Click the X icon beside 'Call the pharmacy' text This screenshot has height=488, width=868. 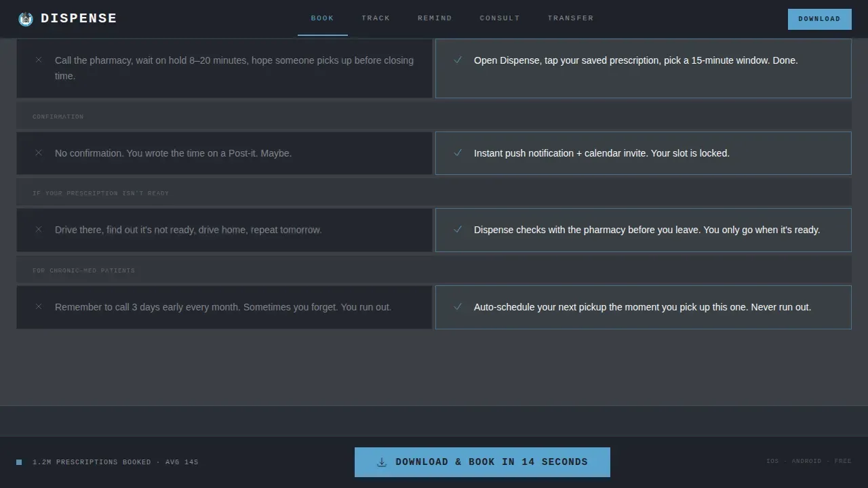pyautogui.click(x=39, y=60)
